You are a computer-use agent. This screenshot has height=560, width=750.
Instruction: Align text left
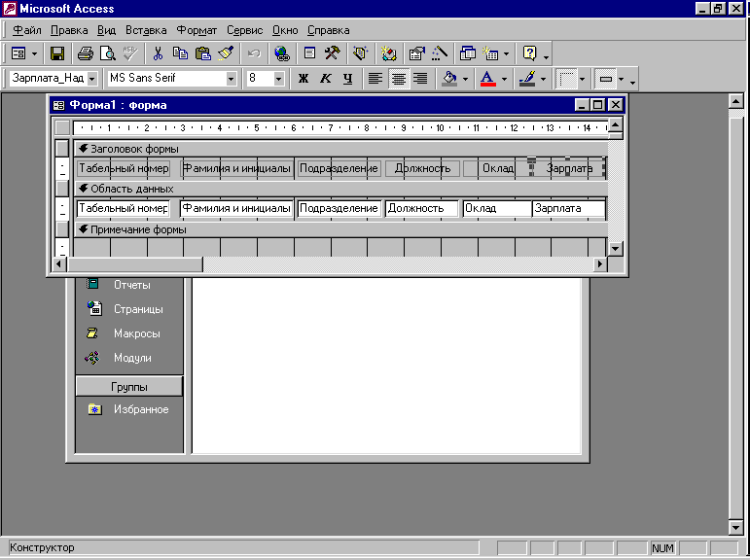pyautogui.click(x=375, y=79)
